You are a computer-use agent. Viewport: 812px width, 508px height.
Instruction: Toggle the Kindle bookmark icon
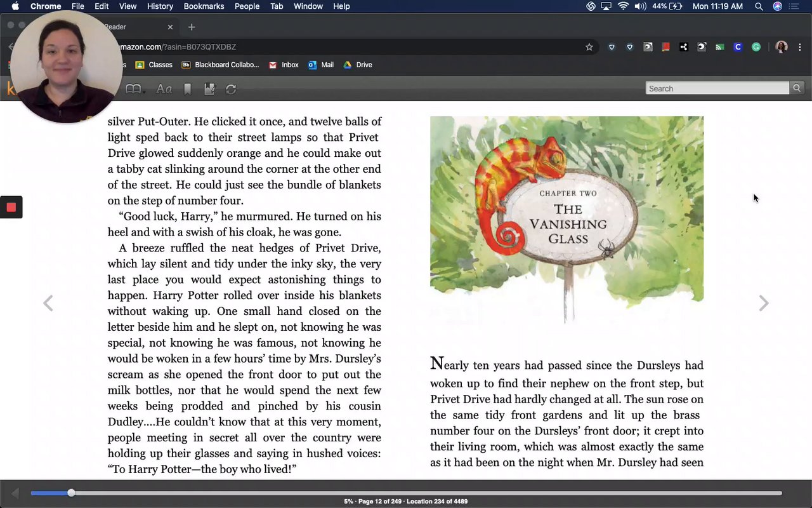tap(187, 89)
